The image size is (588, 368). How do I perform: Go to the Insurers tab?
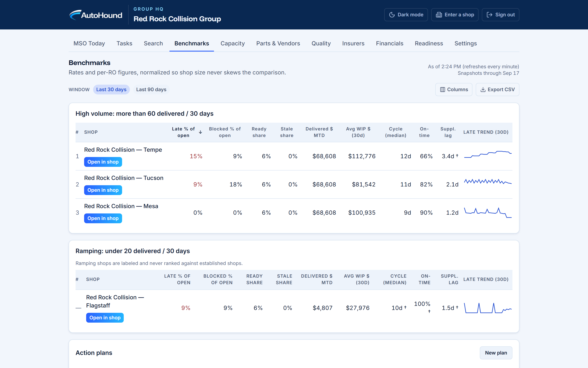click(353, 43)
